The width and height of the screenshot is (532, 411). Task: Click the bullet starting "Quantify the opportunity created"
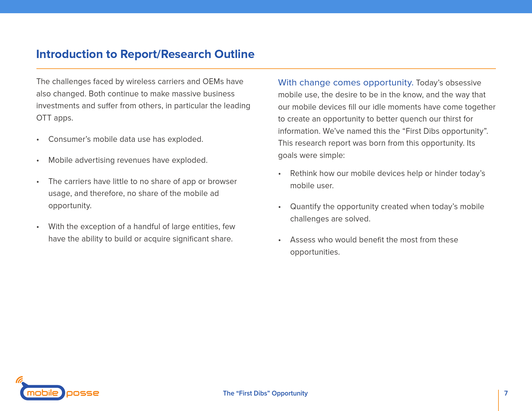387,213
